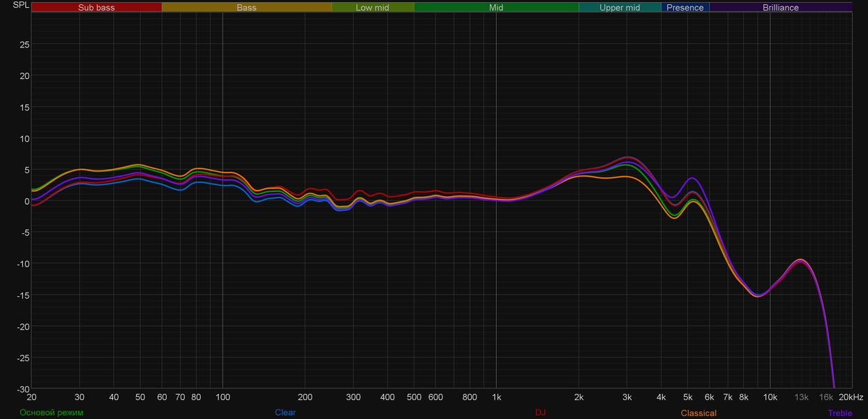Click the 20kHz frequency axis label
The image size is (868, 419).
[x=851, y=397]
